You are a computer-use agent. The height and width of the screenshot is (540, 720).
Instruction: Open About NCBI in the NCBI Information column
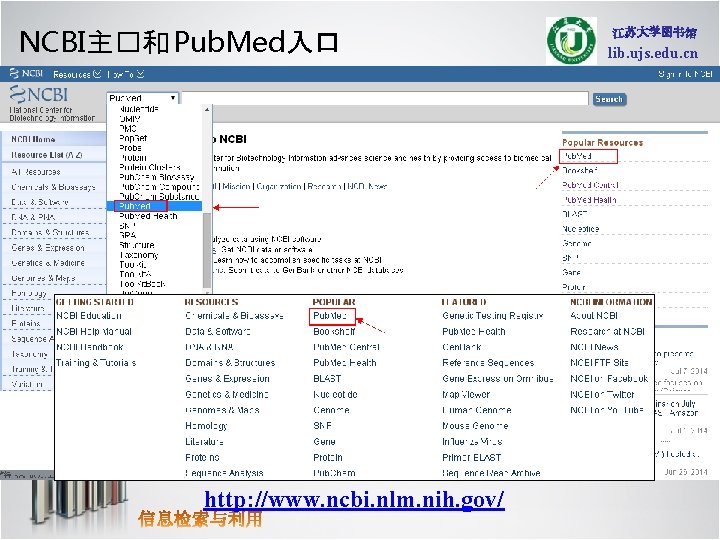point(594,316)
